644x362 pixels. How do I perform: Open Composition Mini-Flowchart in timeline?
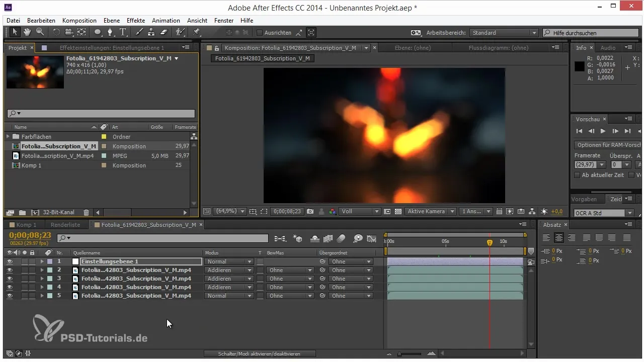click(x=280, y=239)
